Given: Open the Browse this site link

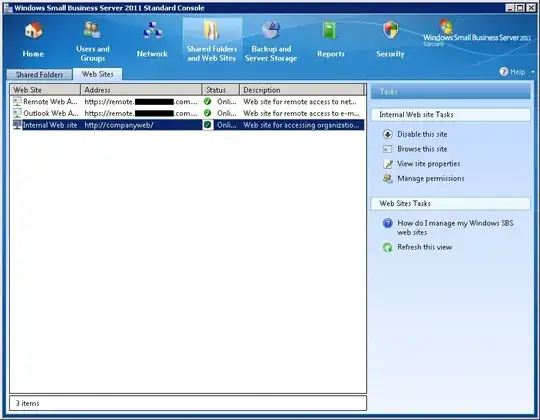Looking at the screenshot, I should tap(422, 149).
